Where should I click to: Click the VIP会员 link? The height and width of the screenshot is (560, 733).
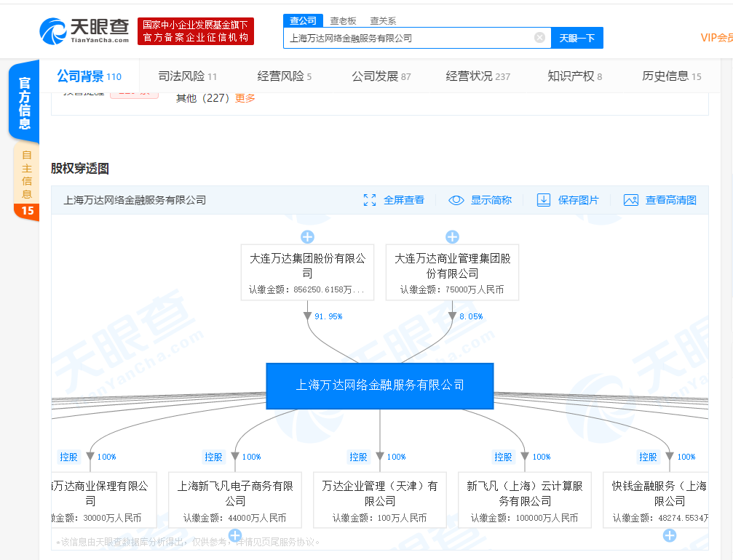click(716, 38)
